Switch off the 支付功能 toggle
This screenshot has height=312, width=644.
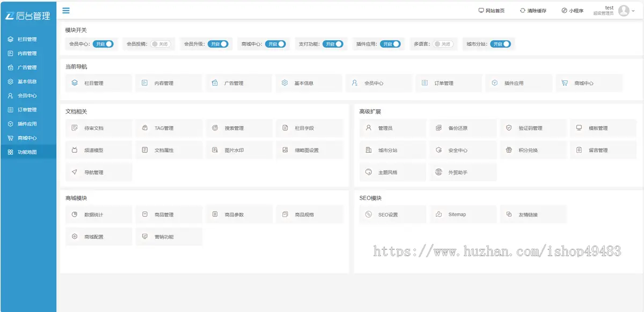coord(333,44)
